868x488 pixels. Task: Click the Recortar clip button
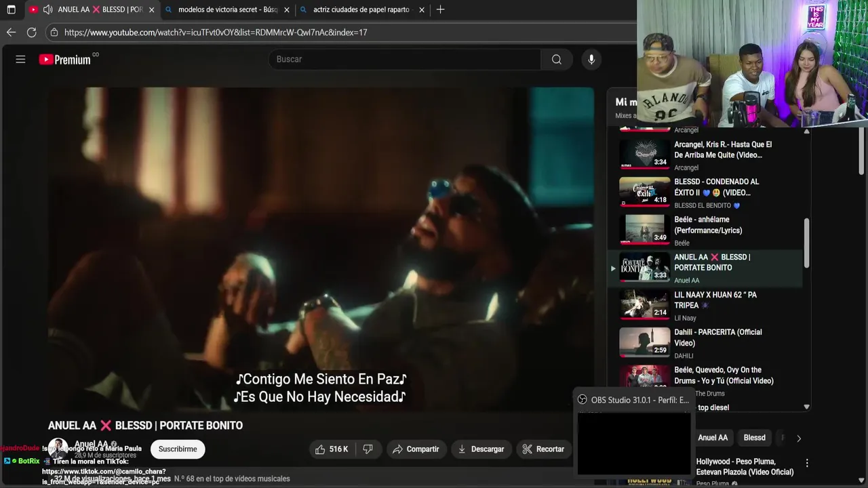click(543, 449)
